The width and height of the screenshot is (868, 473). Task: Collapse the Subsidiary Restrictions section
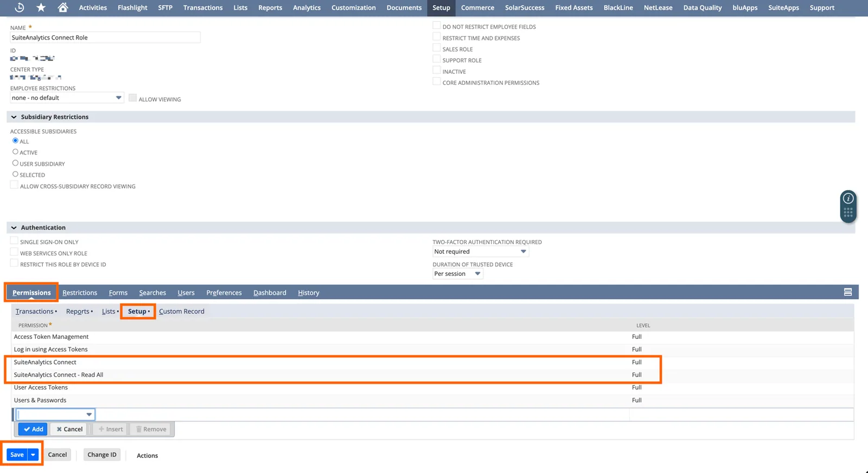pyautogui.click(x=14, y=117)
